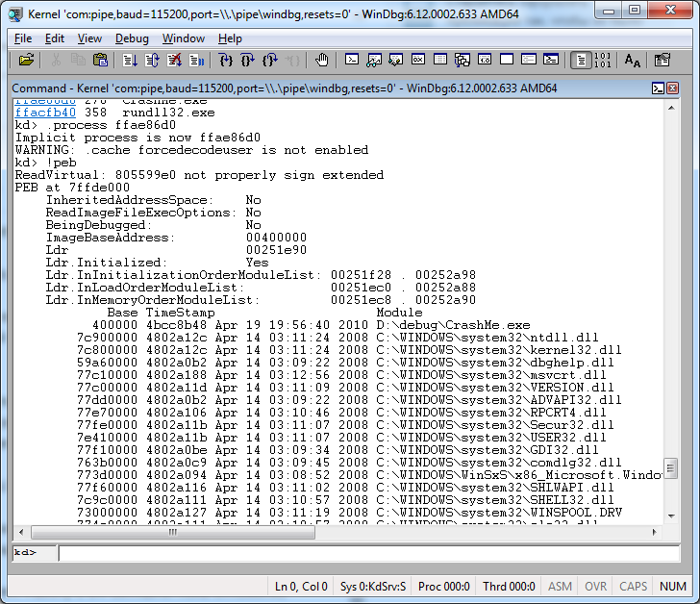Click the hand Insert Breakpoint icon
This screenshot has height=604, width=700.
pos(322,60)
